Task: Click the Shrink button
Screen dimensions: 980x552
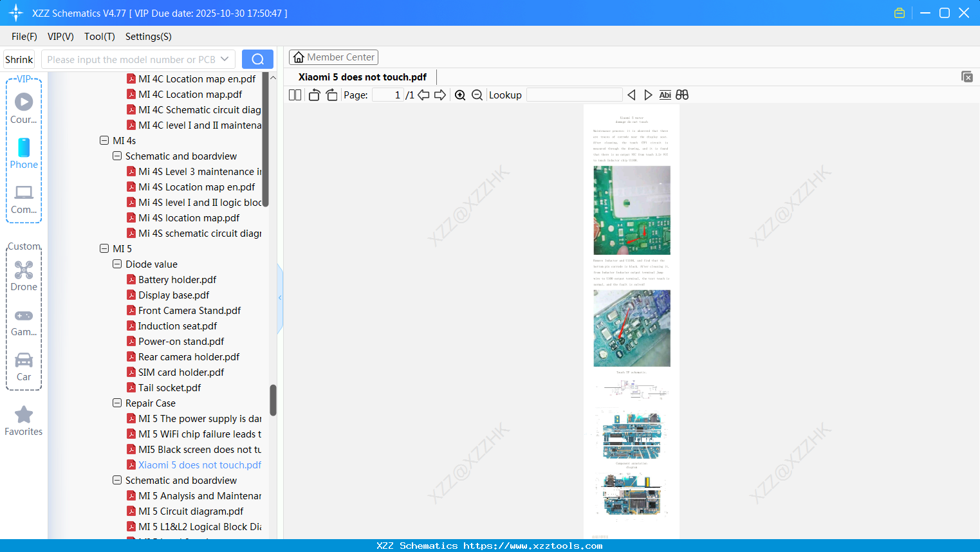Action: [x=19, y=59]
